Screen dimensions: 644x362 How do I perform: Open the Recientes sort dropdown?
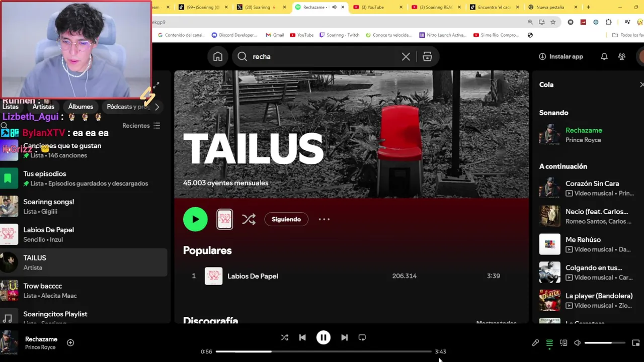click(x=141, y=126)
